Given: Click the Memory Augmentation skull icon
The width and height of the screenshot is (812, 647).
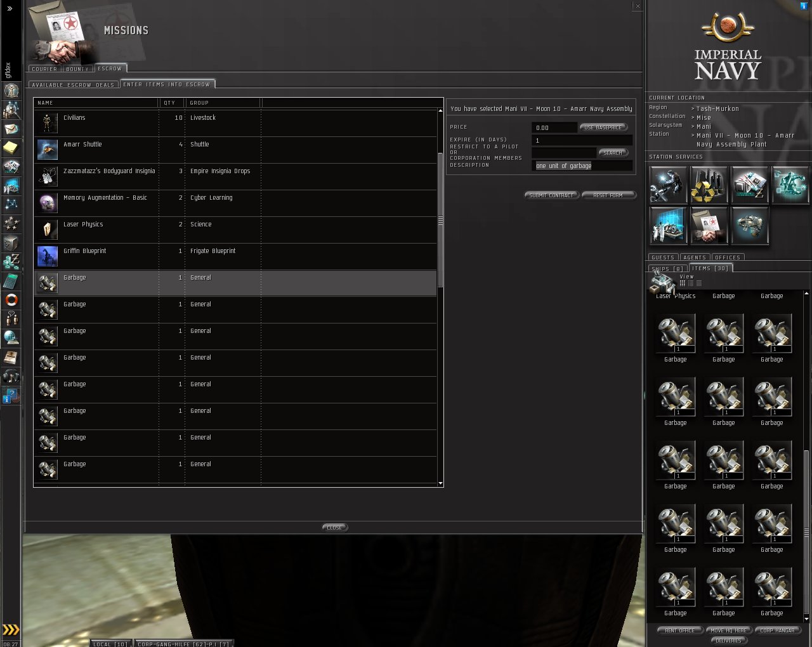Looking at the screenshot, I should point(47,203).
